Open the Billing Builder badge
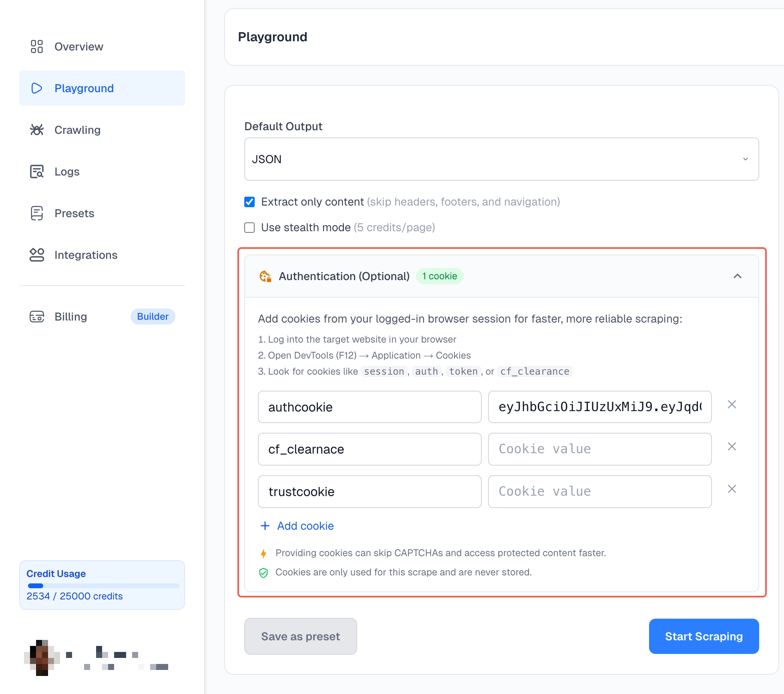 (x=153, y=317)
